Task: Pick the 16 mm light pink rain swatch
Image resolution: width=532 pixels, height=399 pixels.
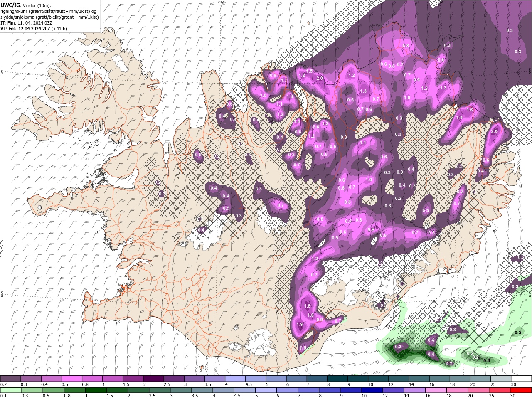Action: coord(436,390)
